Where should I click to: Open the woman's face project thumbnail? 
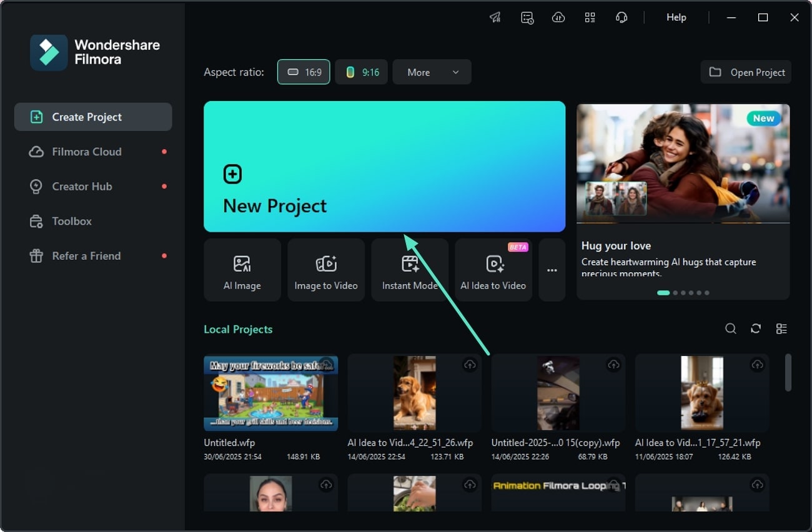271,493
